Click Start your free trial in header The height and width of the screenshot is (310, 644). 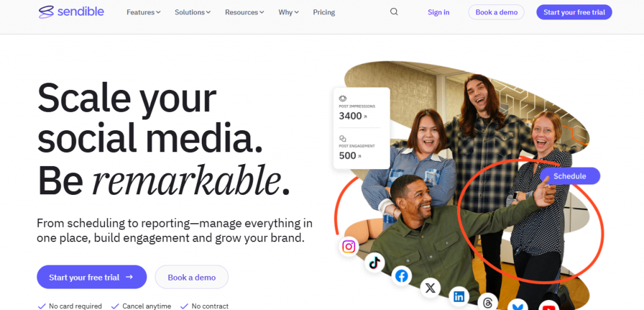(x=574, y=13)
